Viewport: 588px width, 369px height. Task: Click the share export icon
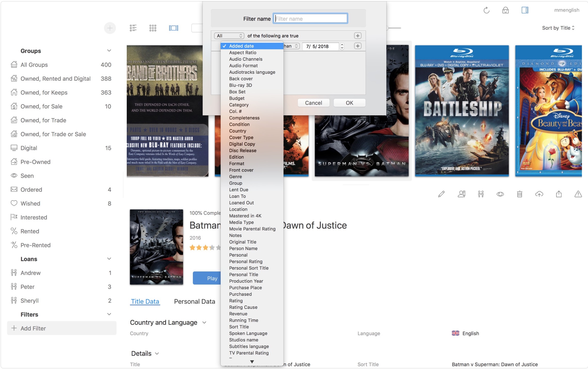559,194
